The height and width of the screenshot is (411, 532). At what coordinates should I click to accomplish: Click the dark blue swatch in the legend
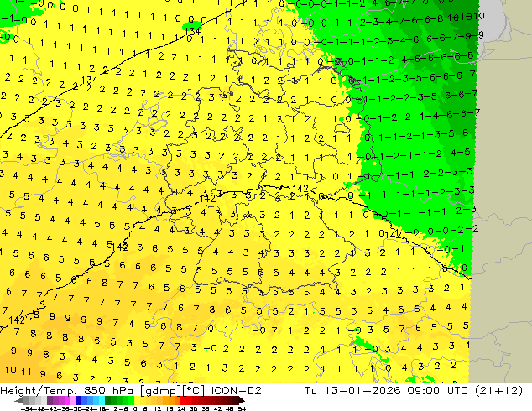pyautogui.click(x=79, y=400)
